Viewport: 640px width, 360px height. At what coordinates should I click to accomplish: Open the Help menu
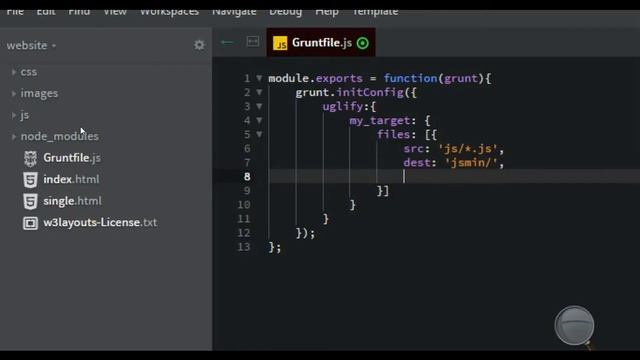[x=327, y=12]
